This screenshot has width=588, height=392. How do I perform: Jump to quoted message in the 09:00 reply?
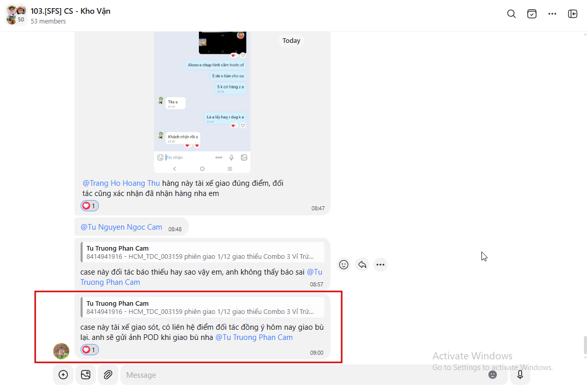click(202, 307)
